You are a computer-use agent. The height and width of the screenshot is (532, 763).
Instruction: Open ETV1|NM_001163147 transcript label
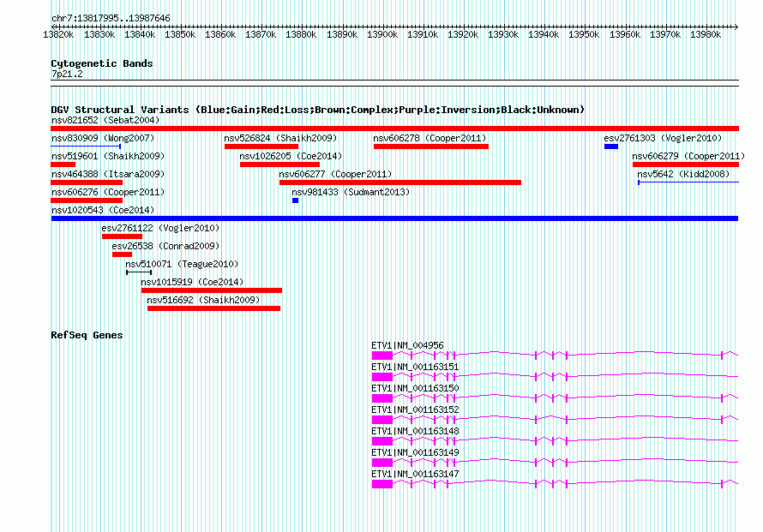click(x=415, y=474)
